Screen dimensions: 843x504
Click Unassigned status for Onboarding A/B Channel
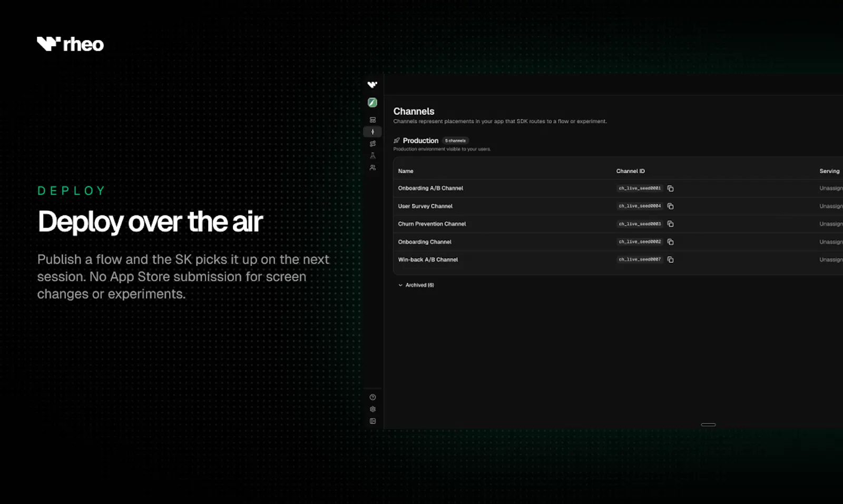pyautogui.click(x=831, y=189)
